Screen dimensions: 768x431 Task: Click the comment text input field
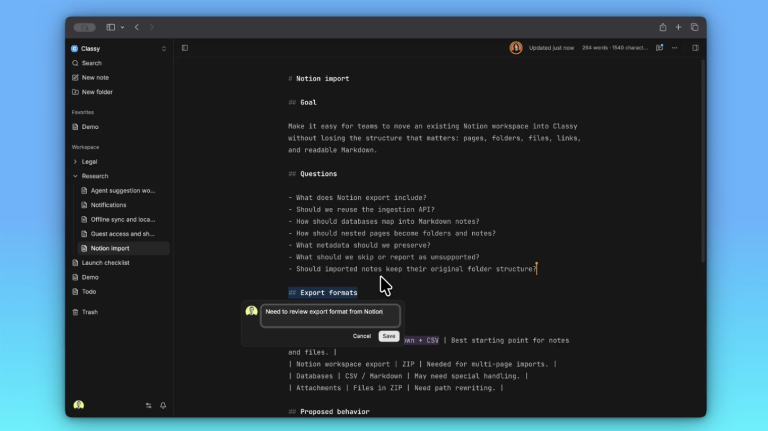coord(330,316)
